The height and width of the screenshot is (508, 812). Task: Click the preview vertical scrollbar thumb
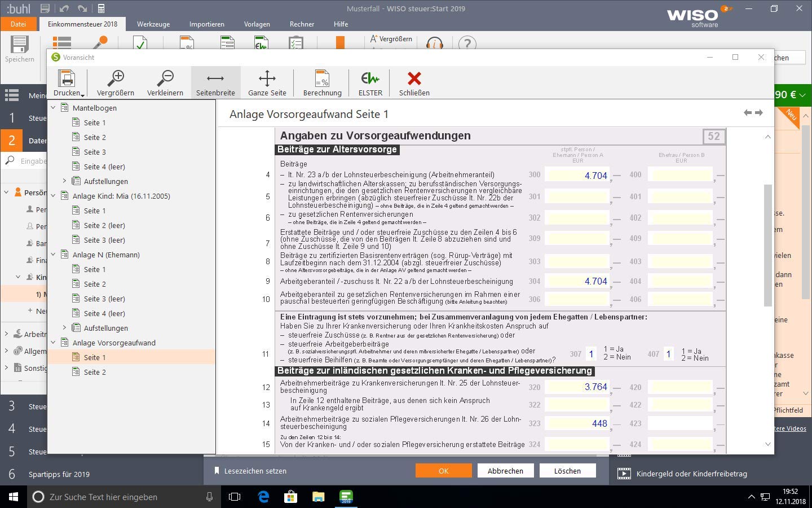(767, 246)
